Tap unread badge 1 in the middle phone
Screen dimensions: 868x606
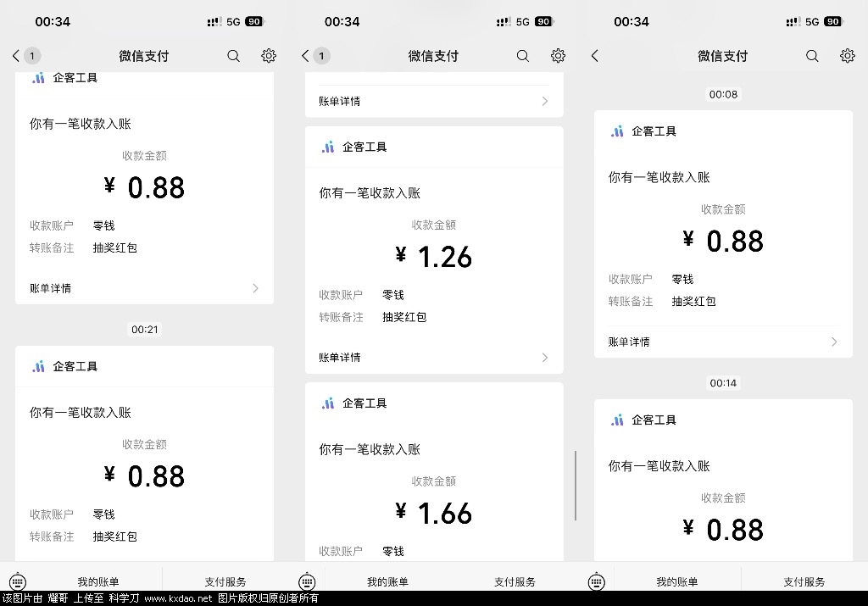pyautogui.click(x=321, y=56)
